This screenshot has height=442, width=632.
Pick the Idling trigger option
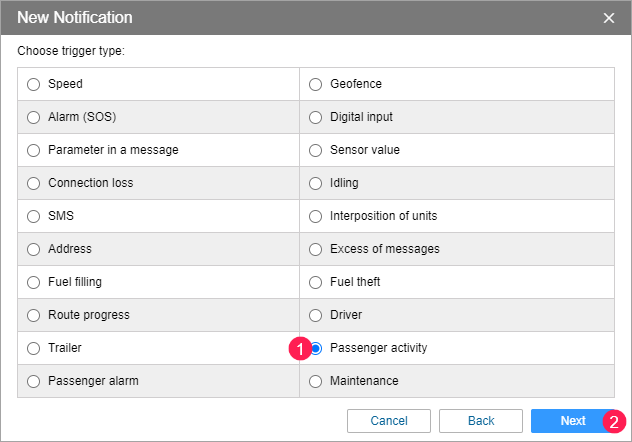click(316, 183)
